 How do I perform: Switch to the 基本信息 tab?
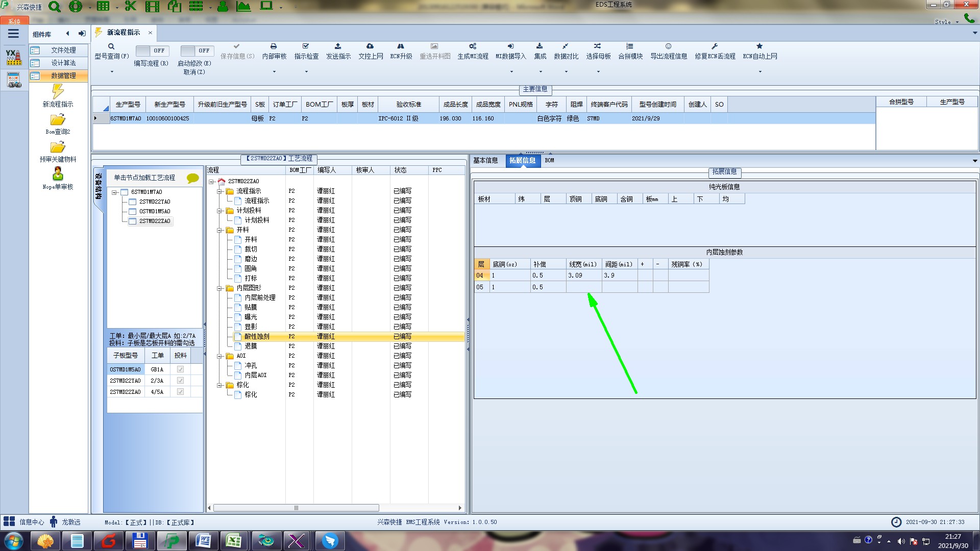[x=485, y=160]
